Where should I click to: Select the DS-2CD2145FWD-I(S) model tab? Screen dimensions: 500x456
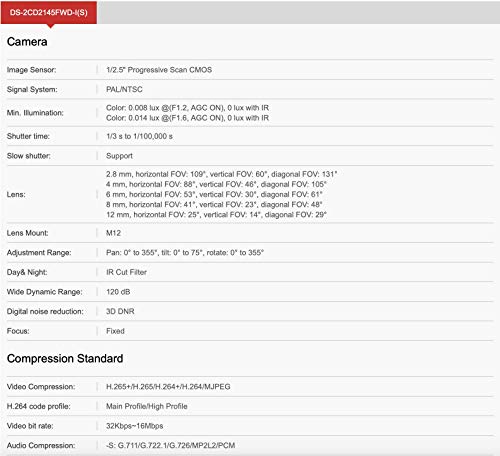coord(49,12)
